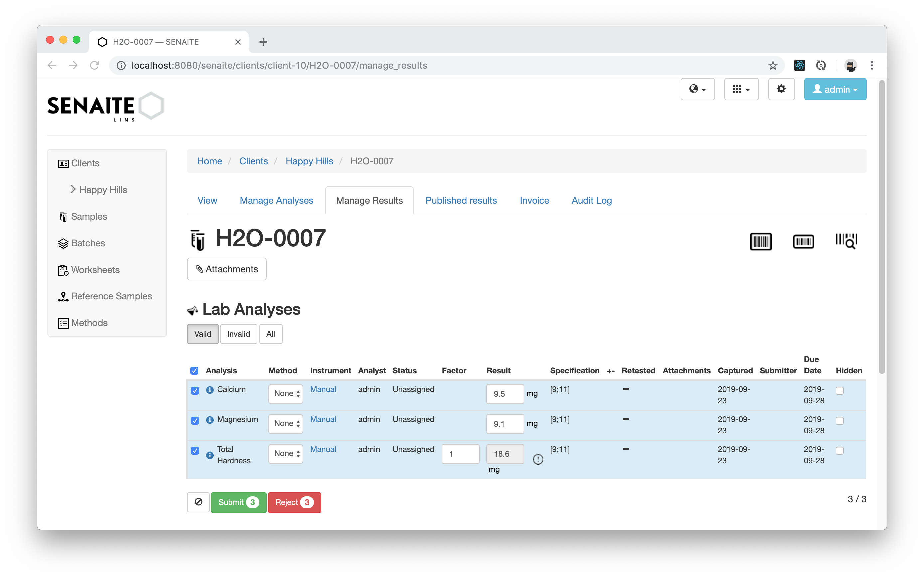This screenshot has width=924, height=579.
Task: Click the bookmark star in the address bar
Action: (772, 65)
